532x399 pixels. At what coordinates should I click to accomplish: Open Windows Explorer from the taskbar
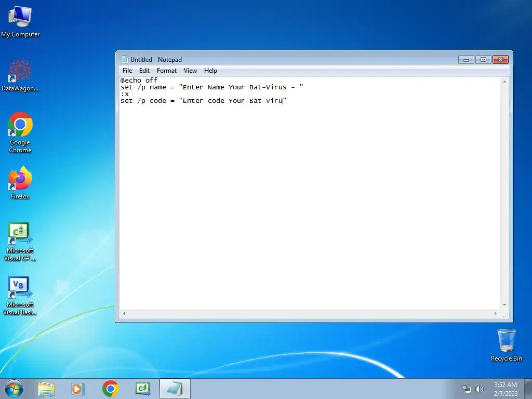coord(46,389)
